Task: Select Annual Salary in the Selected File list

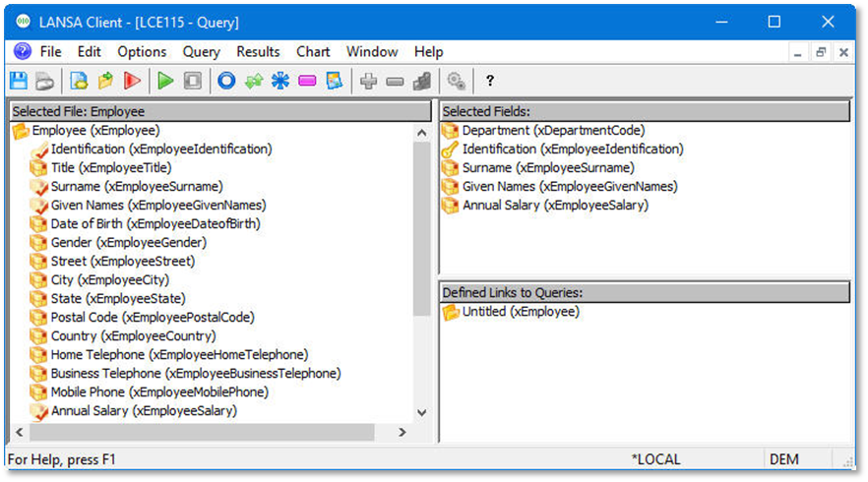Action: (134, 411)
